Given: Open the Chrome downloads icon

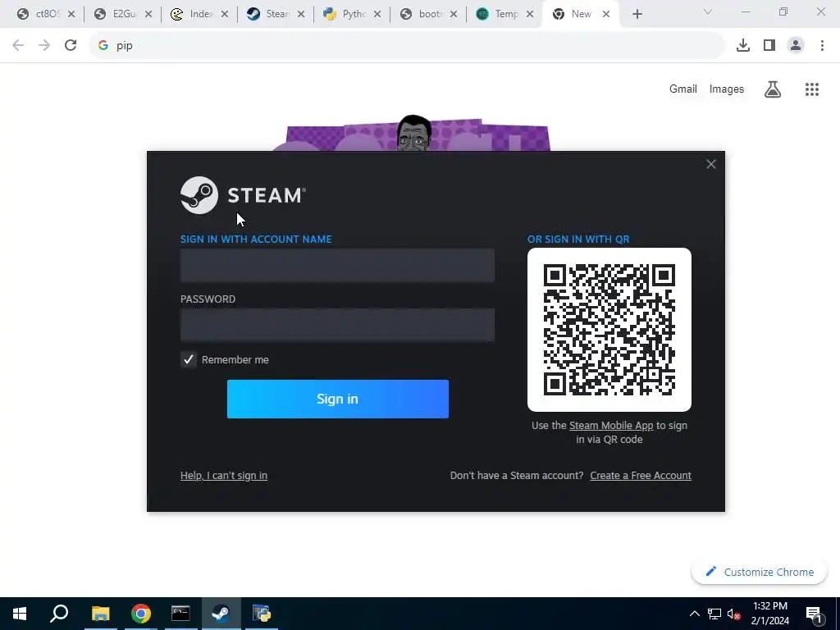Looking at the screenshot, I should (743, 46).
